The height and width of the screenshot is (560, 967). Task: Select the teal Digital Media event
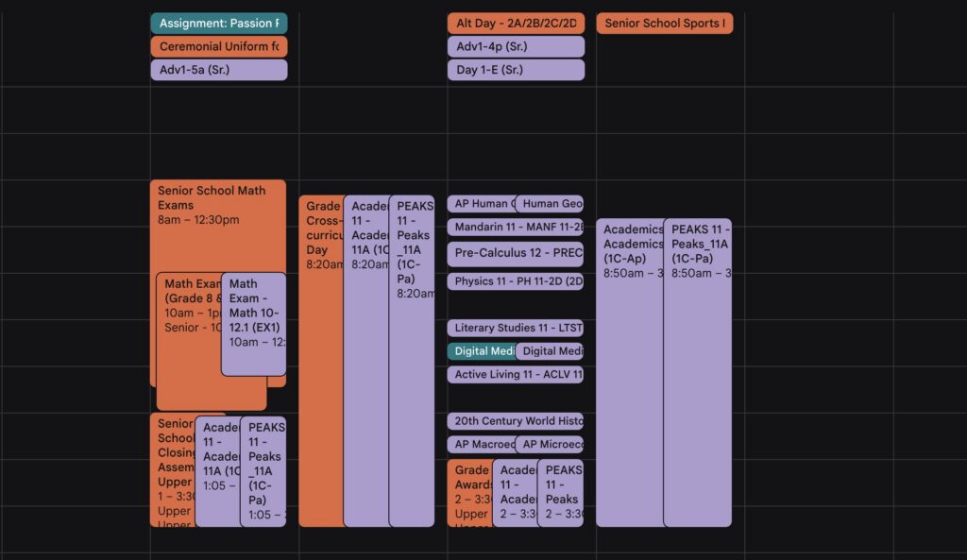pos(482,351)
